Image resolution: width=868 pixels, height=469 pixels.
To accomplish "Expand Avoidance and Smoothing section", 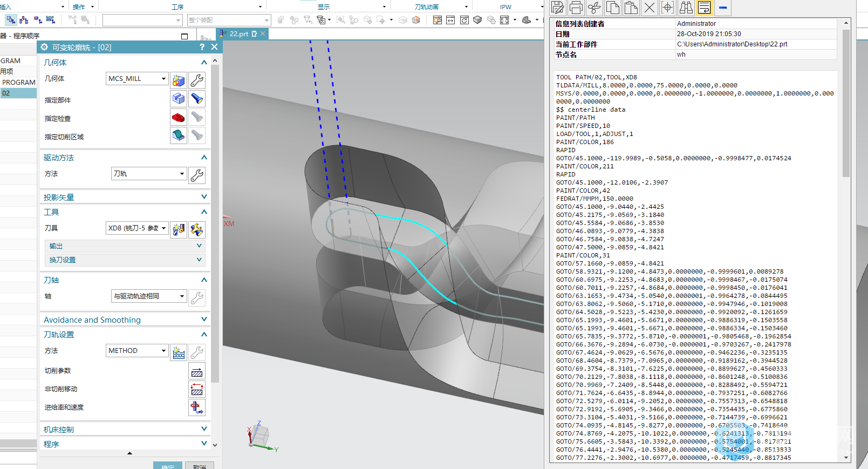I will point(204,320).
